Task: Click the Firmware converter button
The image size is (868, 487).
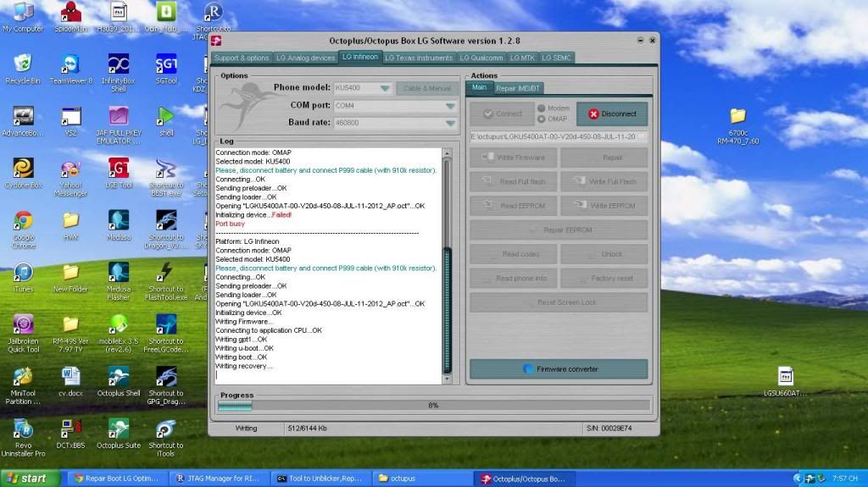Action: 559,368
